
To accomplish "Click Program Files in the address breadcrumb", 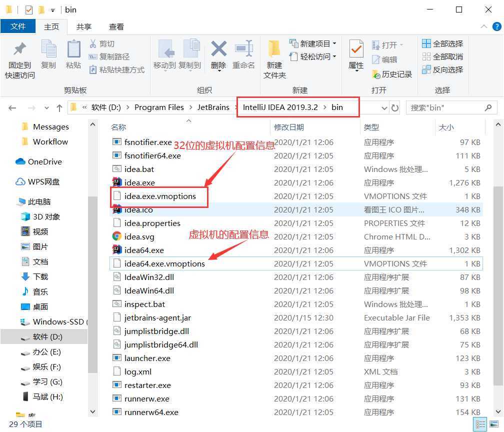I will 159,107.
